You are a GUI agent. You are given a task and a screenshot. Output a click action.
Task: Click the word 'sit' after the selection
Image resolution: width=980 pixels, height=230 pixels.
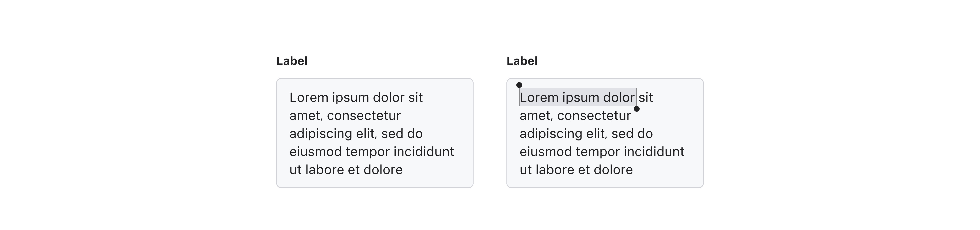coord(646,98)
